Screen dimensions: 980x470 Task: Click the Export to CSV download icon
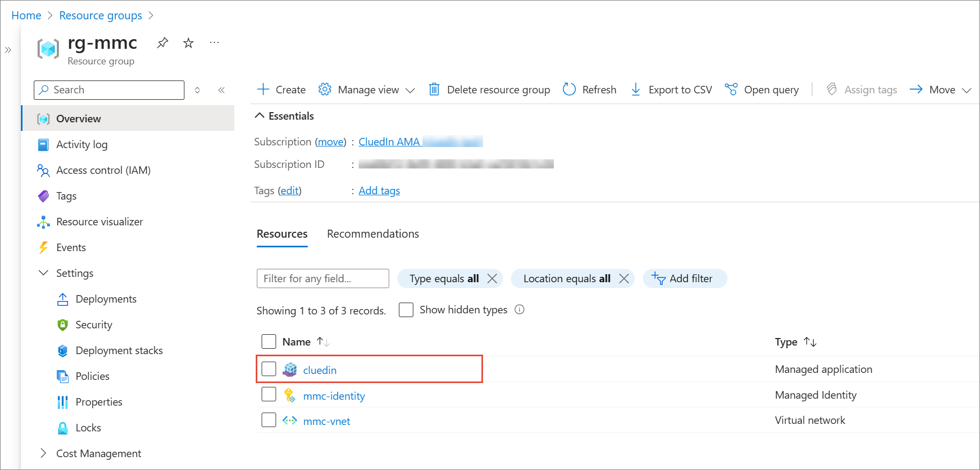(x=636, y=89)
